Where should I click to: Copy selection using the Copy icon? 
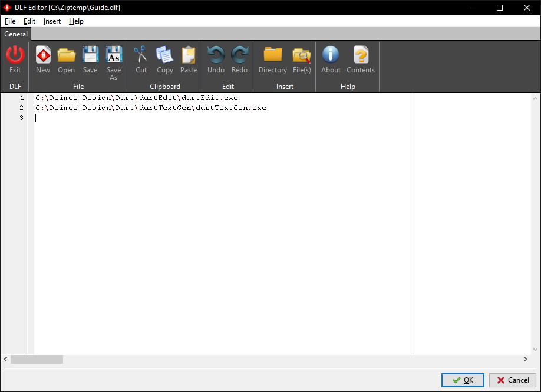pyautogui.click(x=164, y=55)
